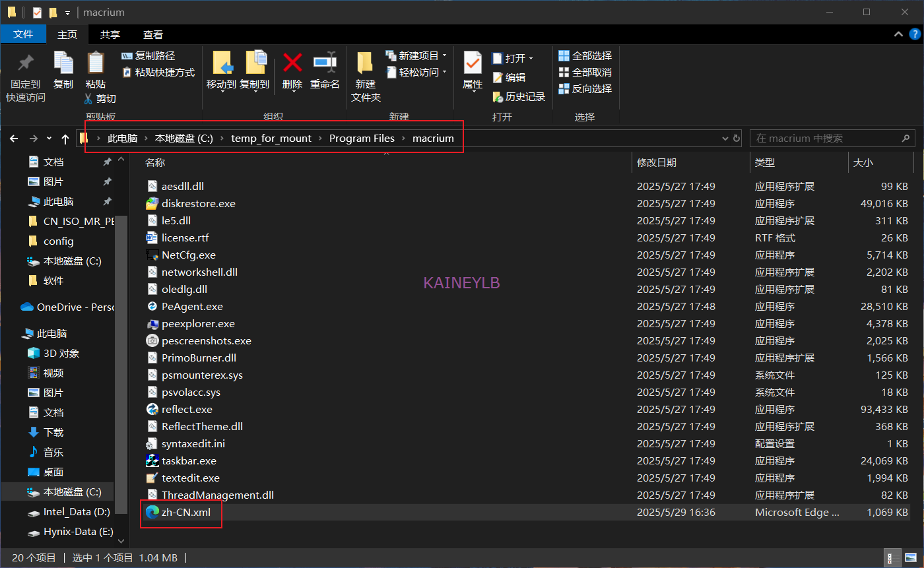The width and height of the screenshot is (924, 568).
Task: Click the History (历史记录) ribbon button
Action: click(519, 97)
